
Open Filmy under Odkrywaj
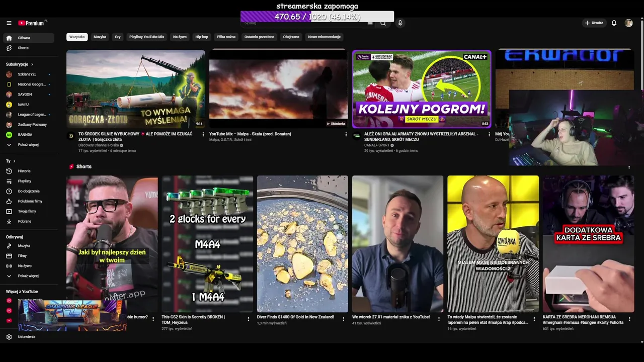click(x=30, y=256)
